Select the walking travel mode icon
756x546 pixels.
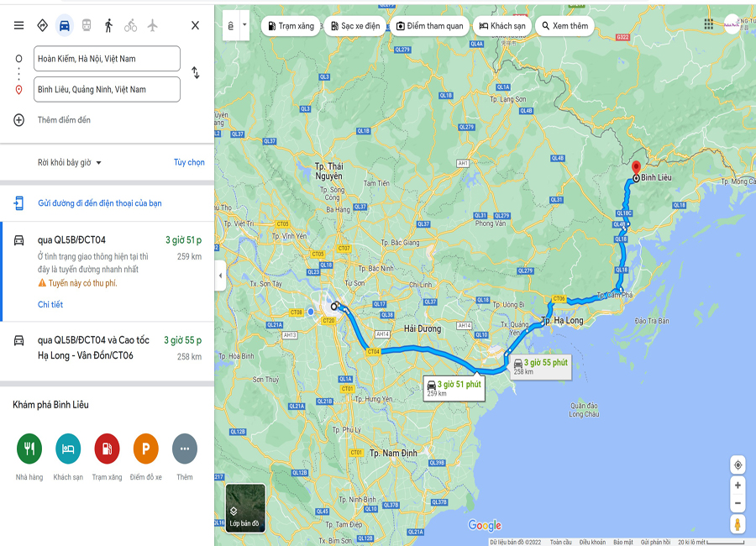pyautogui.click(x=108, y=25)
